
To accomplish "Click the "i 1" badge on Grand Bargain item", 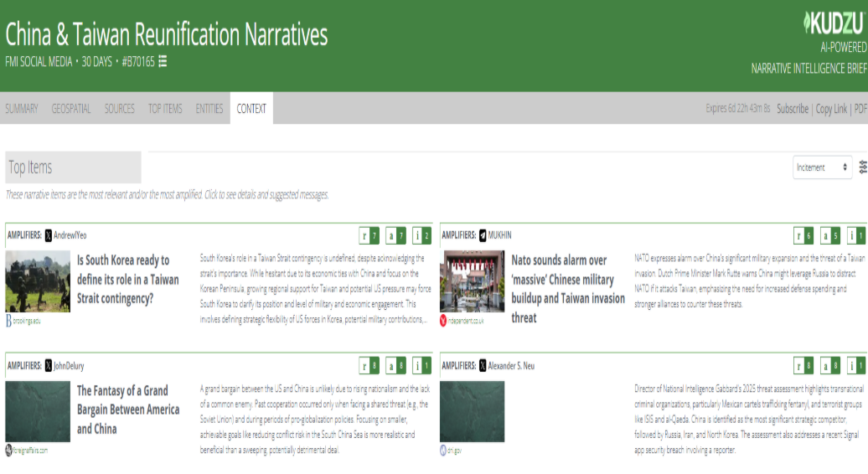I will click(422, 366).
